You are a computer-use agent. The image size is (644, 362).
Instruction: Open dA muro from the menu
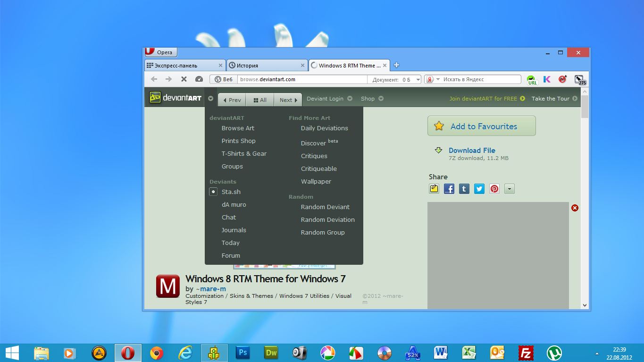pos(234,204)
